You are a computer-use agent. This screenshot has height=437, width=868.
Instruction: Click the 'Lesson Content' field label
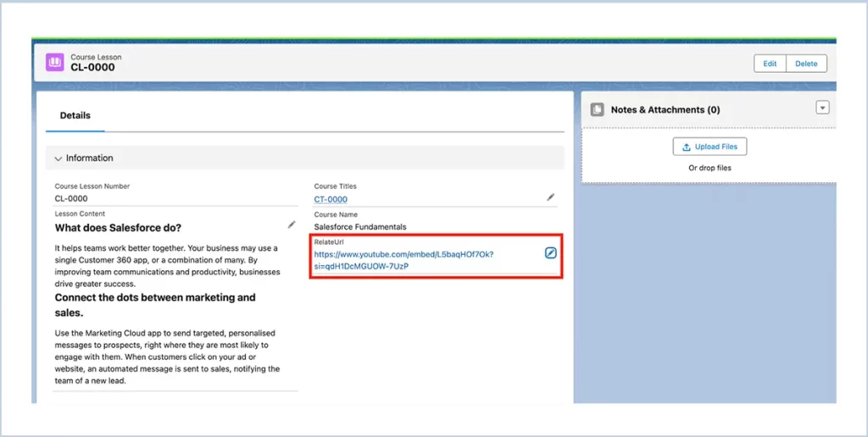point(80,213)
